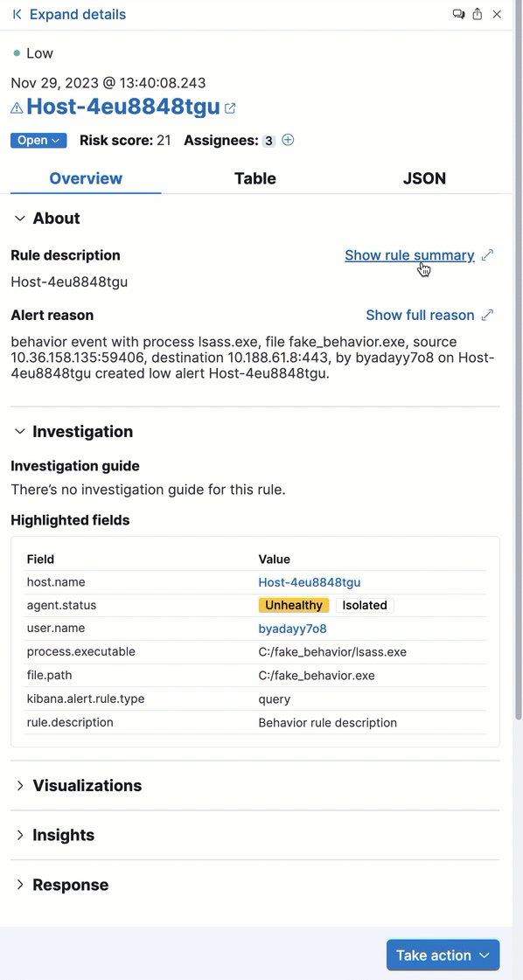Expand the Response section
Image resolution: width=523 pixels, height=980 pixels.
click(x=18, y=884)
